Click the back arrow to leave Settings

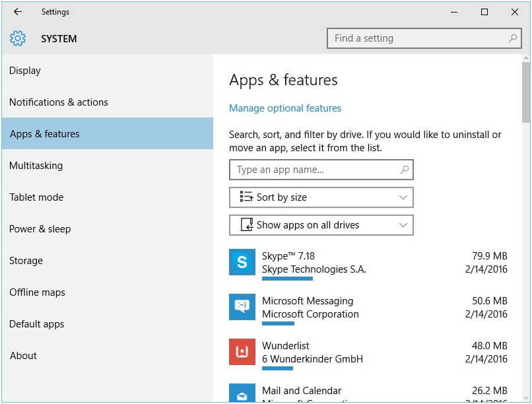[x=18, y=11]
